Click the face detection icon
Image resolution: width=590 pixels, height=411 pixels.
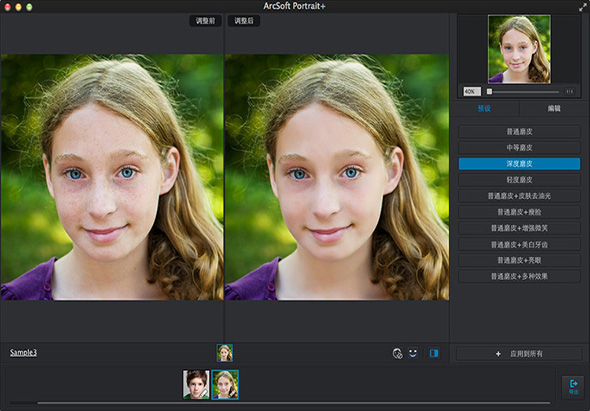pyautogui.click(x=397, y=353)
